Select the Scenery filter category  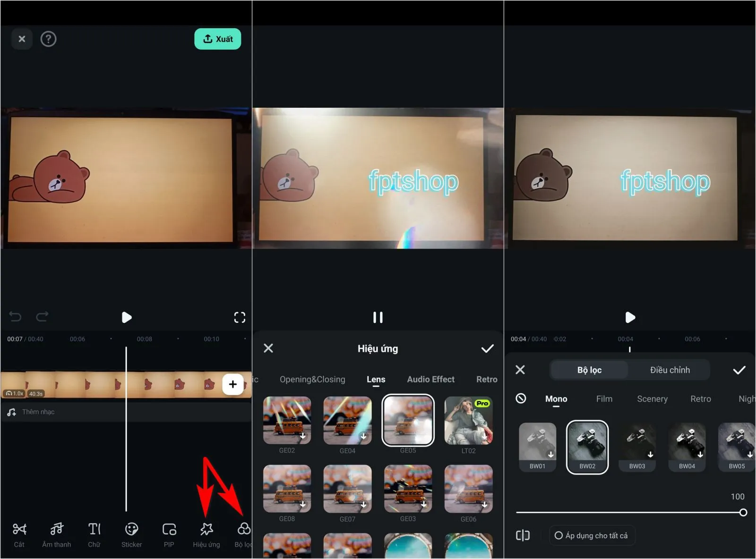tap(652, 399)
